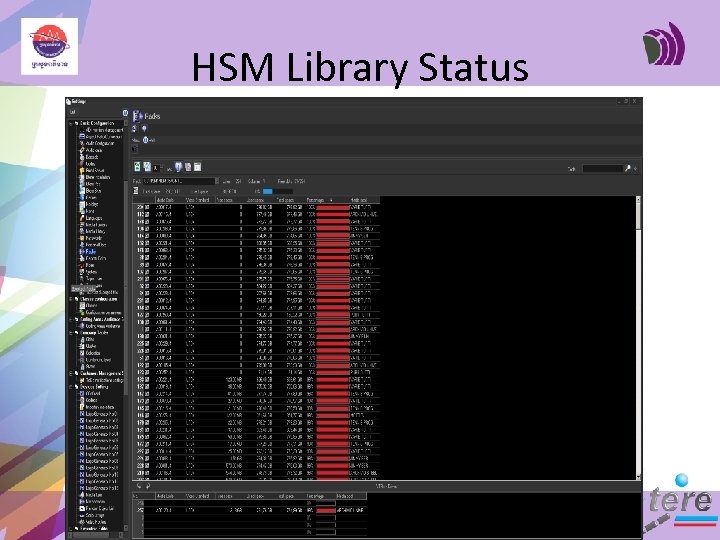720x540 pixels.
Task: Click the red percentage bar in the bottom panel row
Action: 326,511
